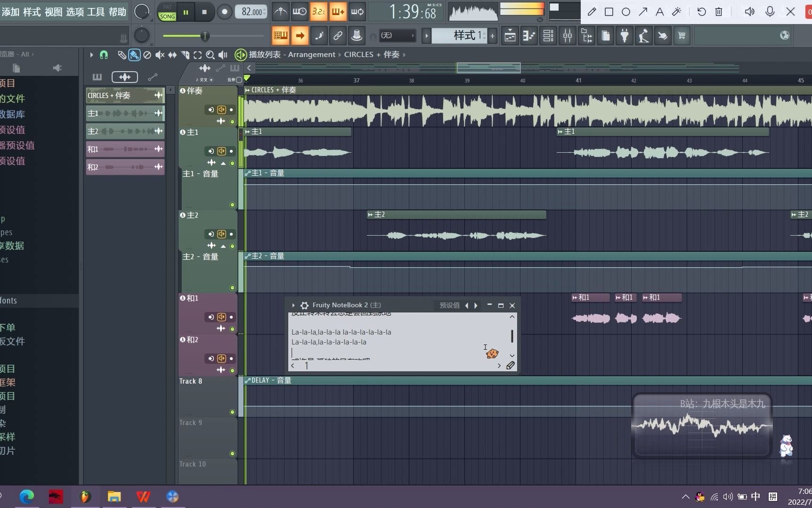Toggle loop recording icon

click(357, 12)
